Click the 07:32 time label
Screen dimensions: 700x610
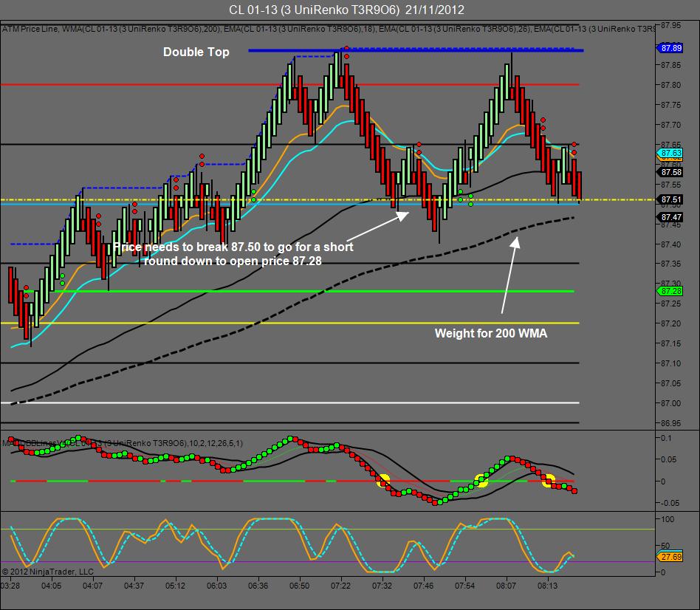click(382, 586)
